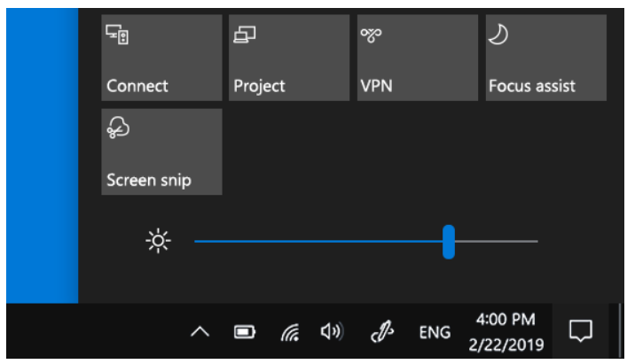Screen dimensions: 627x364
Task: Expand hidden system tray icons
Action: (x=200, y=331)
